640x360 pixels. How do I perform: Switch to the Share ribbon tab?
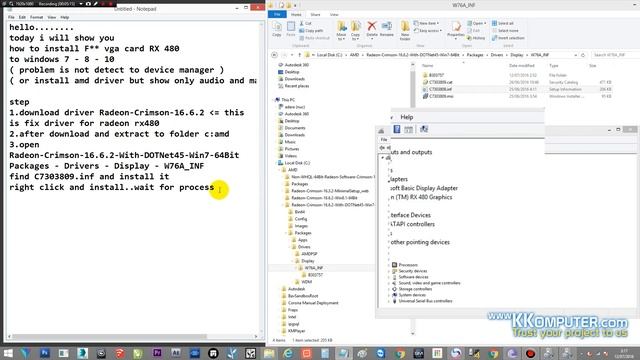[x=315, y=14]
